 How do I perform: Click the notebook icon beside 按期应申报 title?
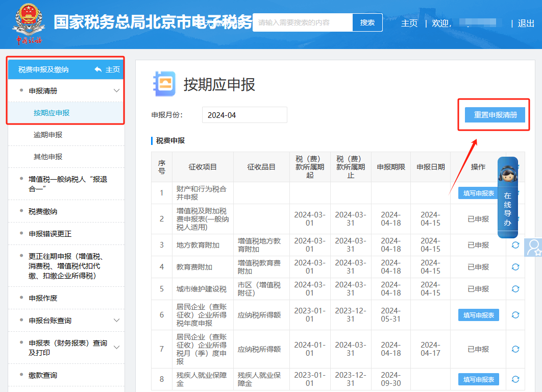pyautogui.click(x=164, y=84)
